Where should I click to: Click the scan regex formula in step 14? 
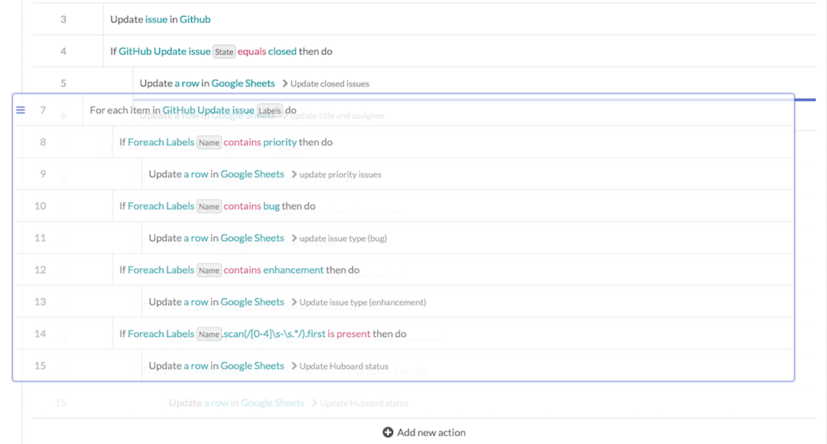pos(274,334)
